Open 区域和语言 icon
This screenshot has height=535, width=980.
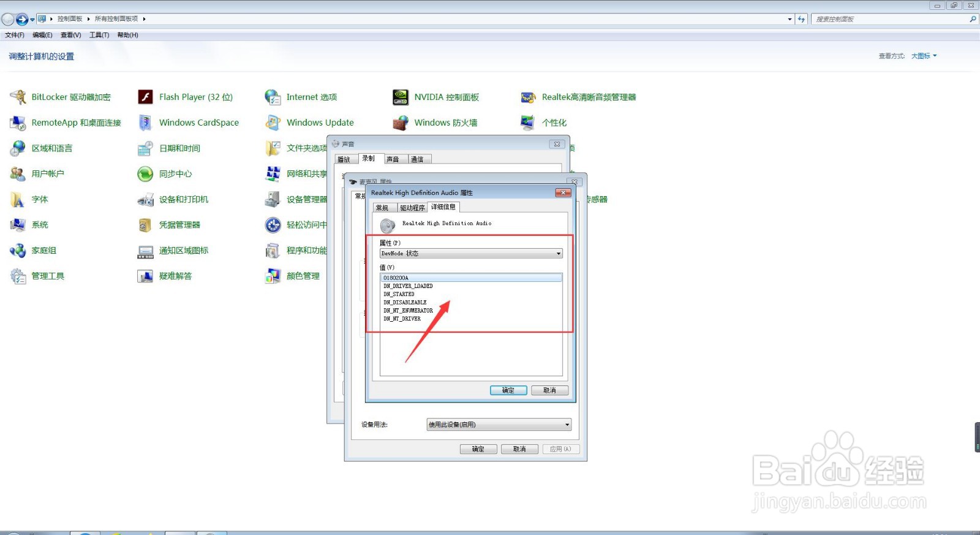click(x=18, y=148)
